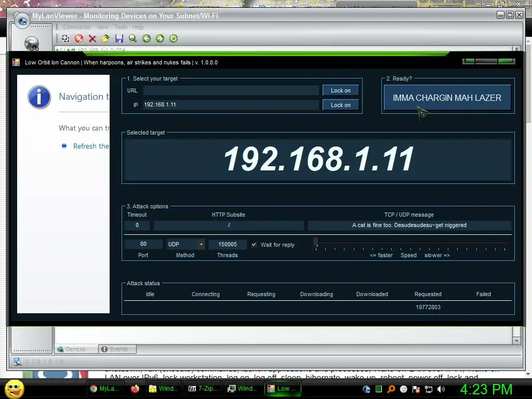The width and height of the screenshot is (532, 399).
Task: Click the monitor Wind... taskbar item
Action: click(242, 389)
